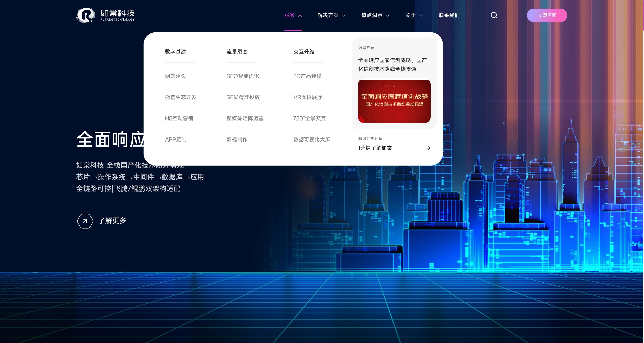
Task: Click the 立即咨询 button
Action: (547, 15)
